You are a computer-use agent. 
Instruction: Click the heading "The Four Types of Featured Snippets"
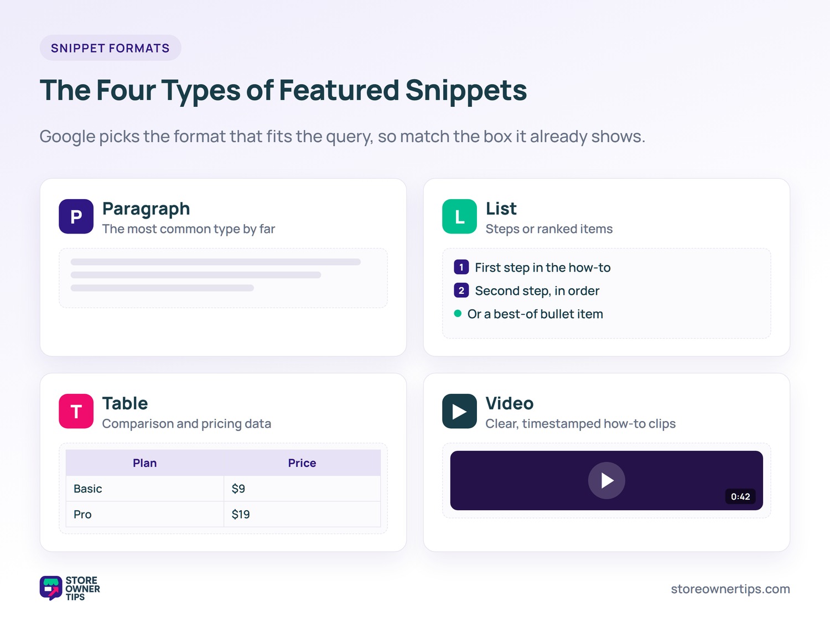[283, 90]
